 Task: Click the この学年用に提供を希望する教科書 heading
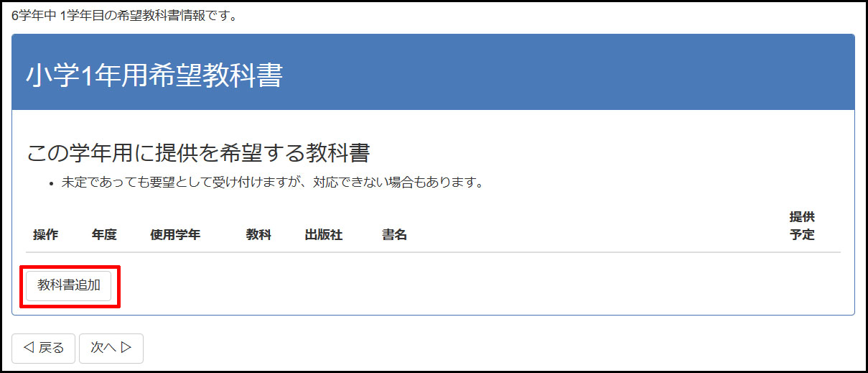point(198,153)
